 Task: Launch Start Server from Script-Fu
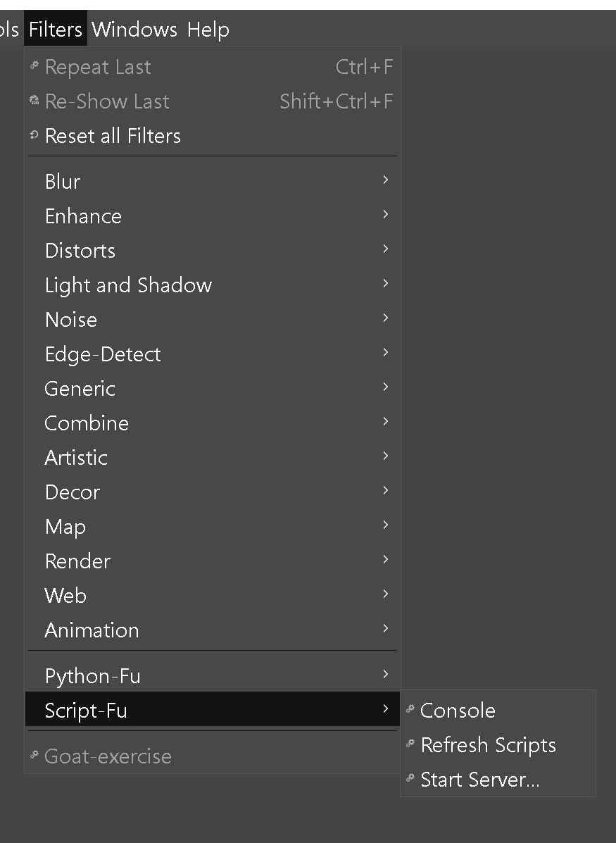479,780
